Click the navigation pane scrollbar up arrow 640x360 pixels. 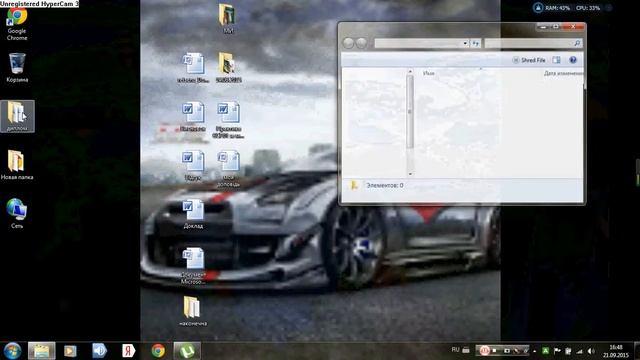click(x=410, y=72)
